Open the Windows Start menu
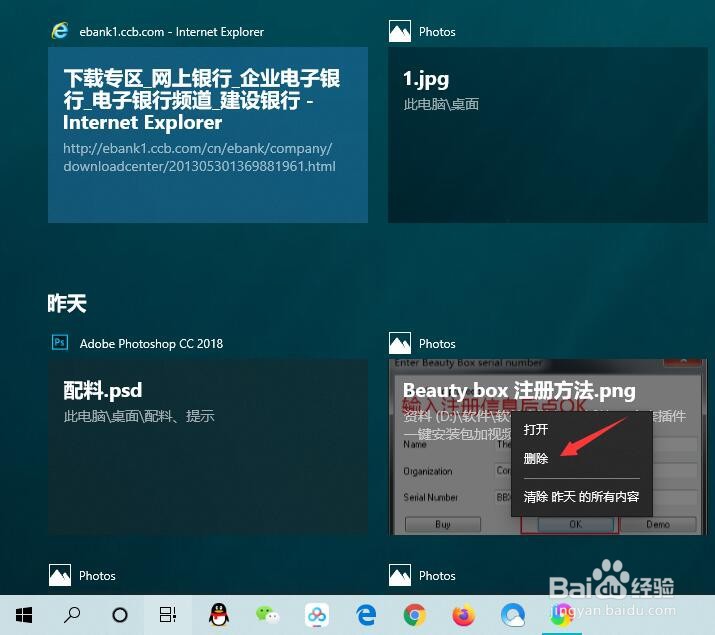Image resolution: width=715 pixels, height=635 pixels. 24,615
